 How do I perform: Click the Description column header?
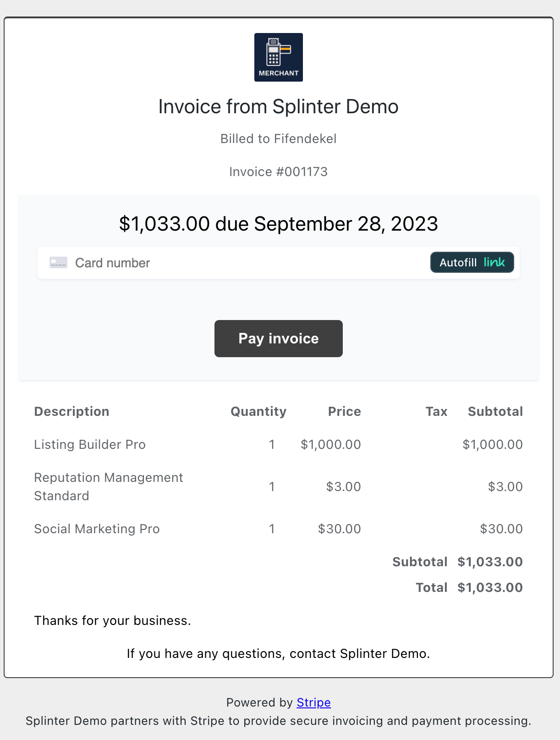(72, 411)
